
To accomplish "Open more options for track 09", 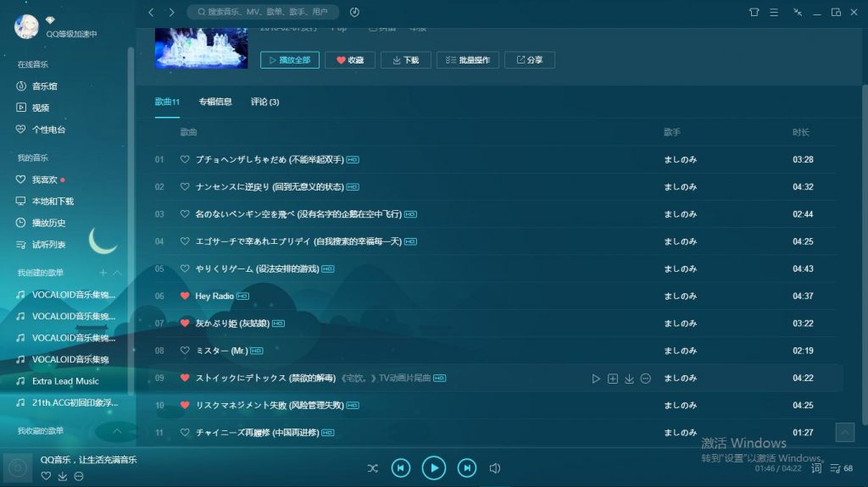I will click(x=645, y=379).
